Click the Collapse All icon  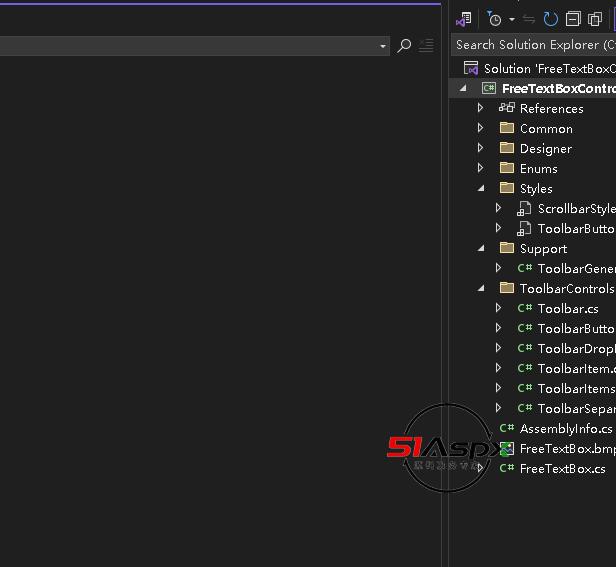coord(572,19)
